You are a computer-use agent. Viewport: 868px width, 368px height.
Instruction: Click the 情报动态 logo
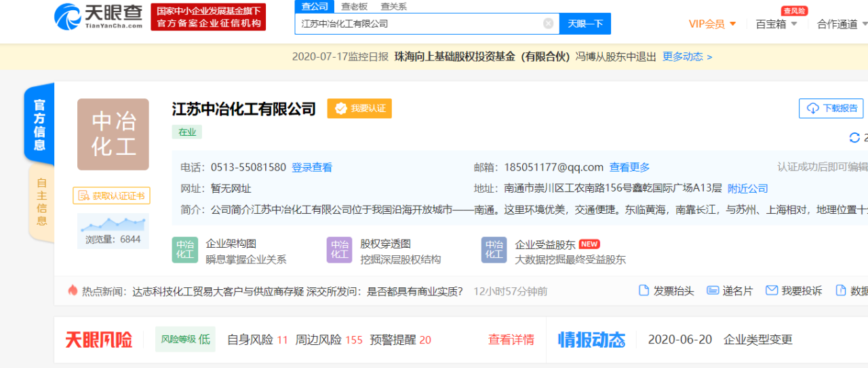591,339
